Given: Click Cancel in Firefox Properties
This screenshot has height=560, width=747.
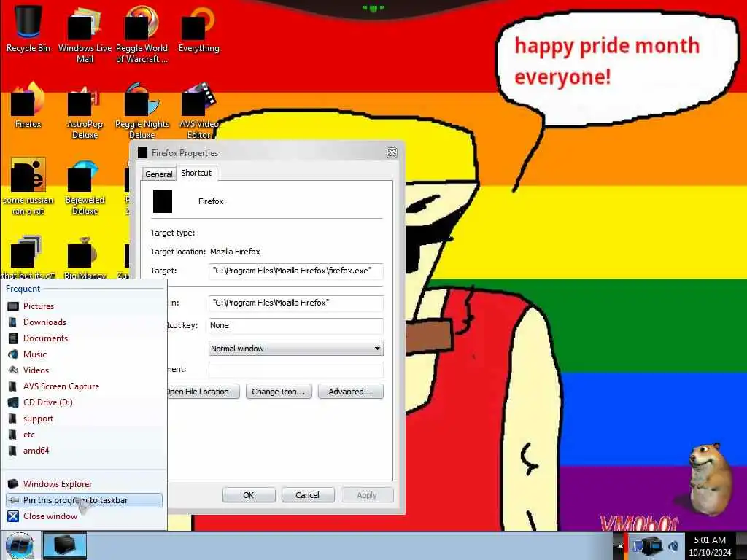Looking at the screenshot, I should (x=308, y=495).
